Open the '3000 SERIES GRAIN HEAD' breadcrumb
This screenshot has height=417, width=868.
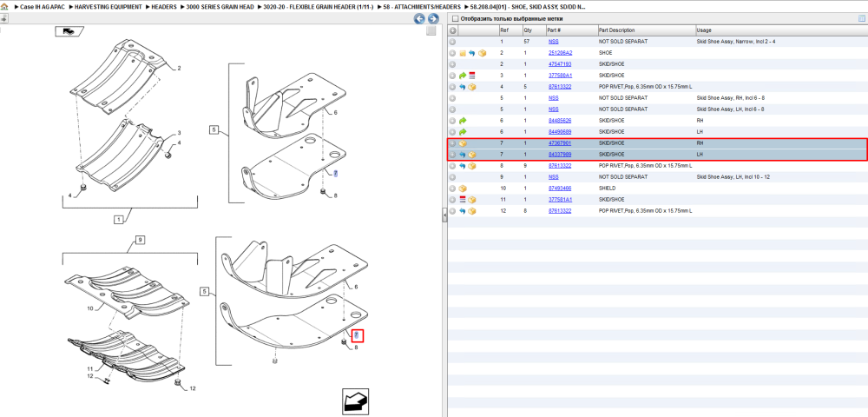pos(220,7)
